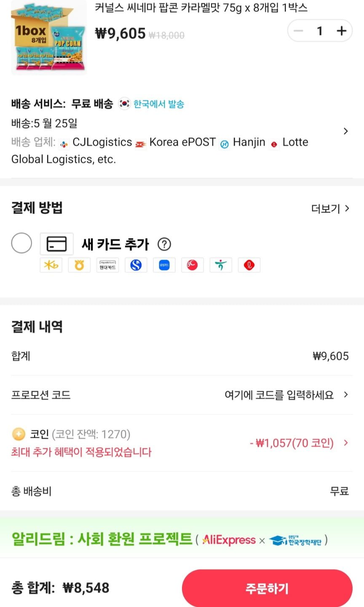The image size is (364, 607).
Task: Expand shipping details chevron
Action: (346, 131)
